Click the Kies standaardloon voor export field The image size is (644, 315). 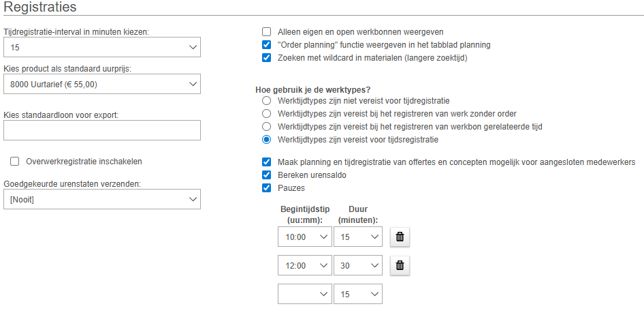[102, 130]
